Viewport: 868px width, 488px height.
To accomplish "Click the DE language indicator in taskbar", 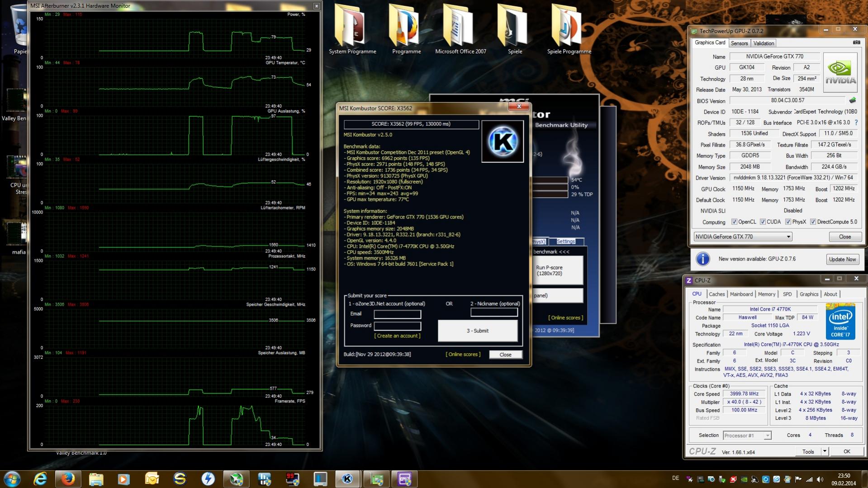I will [675, 479].
